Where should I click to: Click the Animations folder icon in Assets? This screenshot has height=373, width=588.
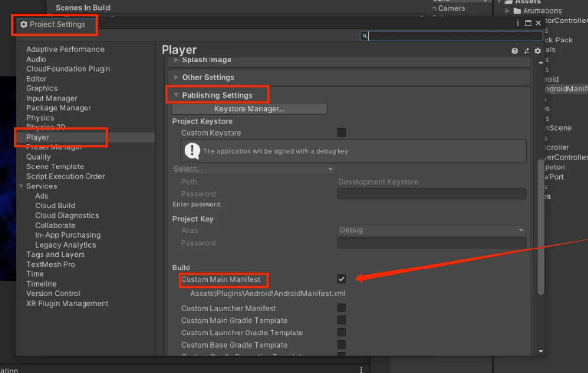click(x=517, y=11)
